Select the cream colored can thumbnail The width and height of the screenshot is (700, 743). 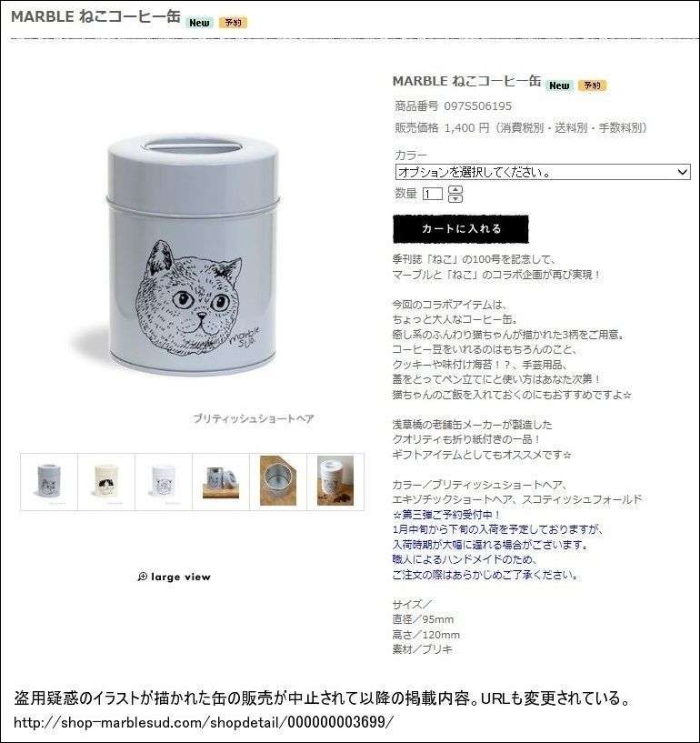tap(106, 482)
